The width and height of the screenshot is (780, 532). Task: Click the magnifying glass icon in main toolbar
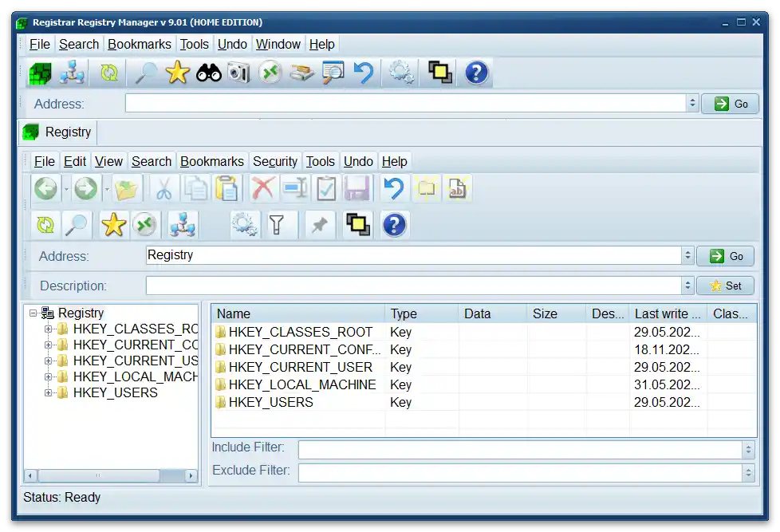click(x=146, y=73)
